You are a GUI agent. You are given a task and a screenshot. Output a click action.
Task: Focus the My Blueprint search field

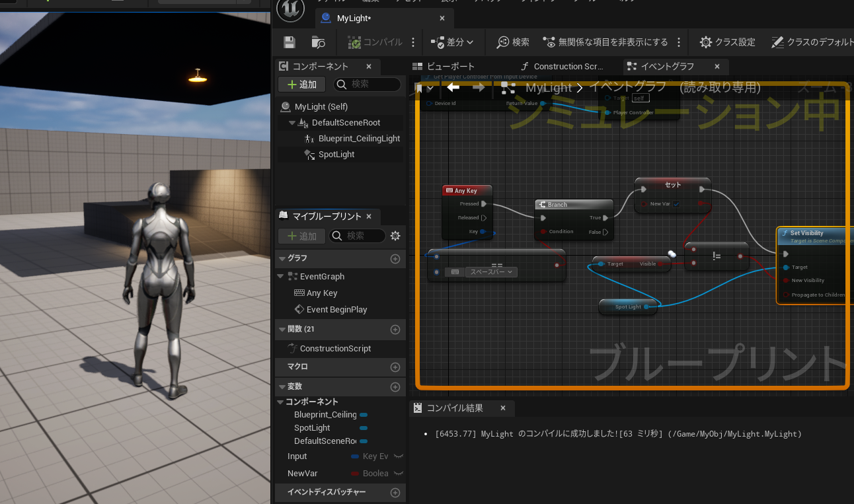click(357, 236)
